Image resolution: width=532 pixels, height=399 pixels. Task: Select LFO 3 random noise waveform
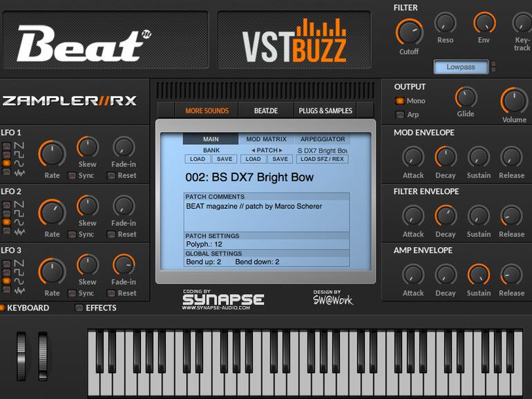pos(6,289)
